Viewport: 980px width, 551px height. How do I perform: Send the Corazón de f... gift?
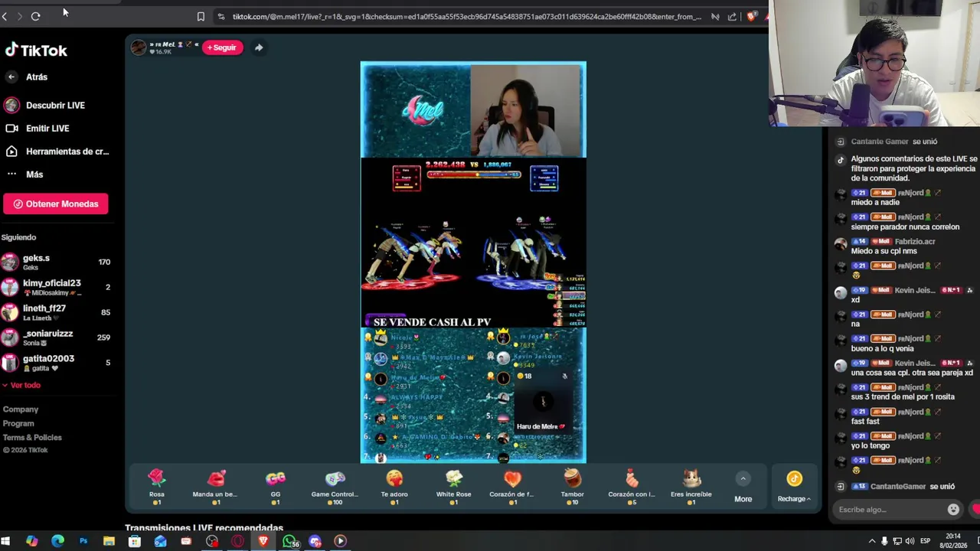[x=512, y=486]
